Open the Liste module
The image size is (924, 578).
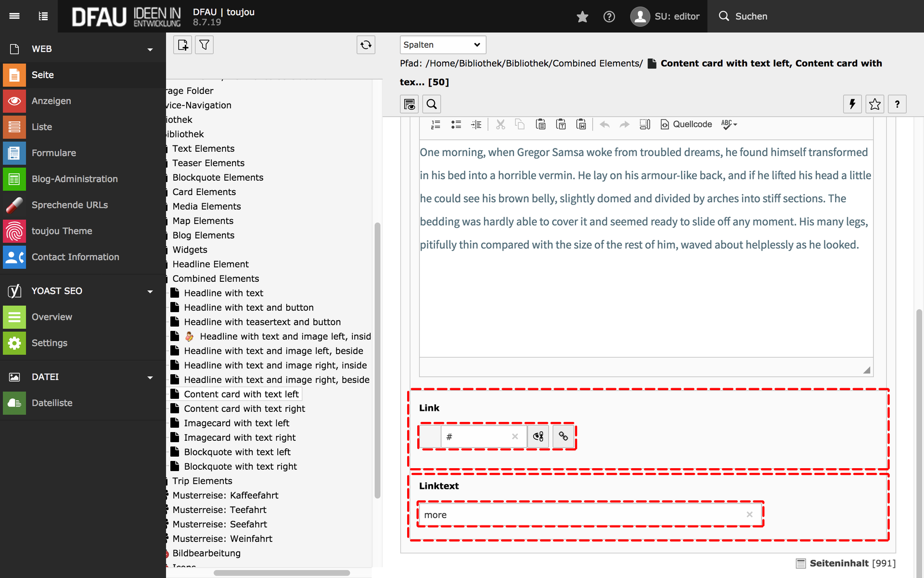tap(42, 127)
